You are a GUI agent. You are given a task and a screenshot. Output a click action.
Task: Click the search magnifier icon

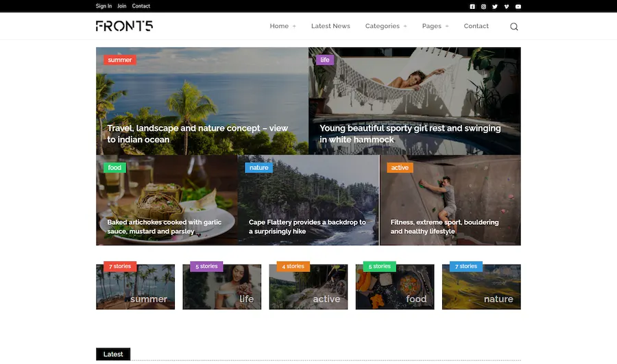[514, 26]
